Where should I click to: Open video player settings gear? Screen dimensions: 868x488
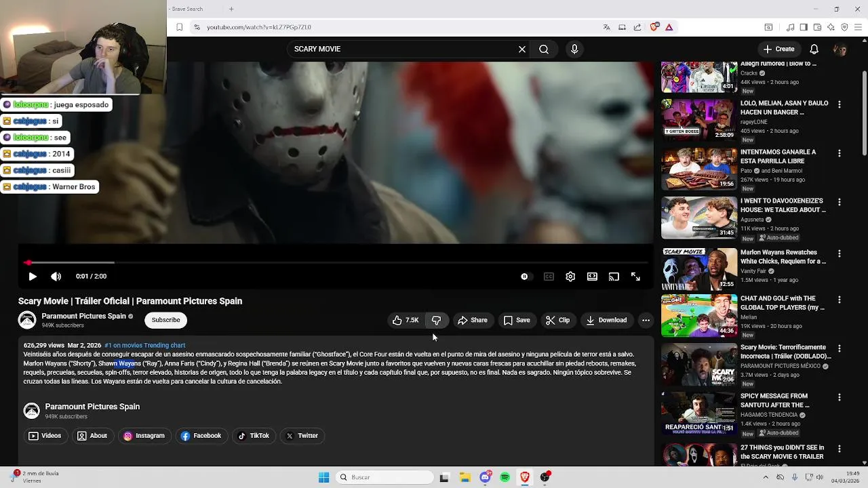(x=570, y=277)
